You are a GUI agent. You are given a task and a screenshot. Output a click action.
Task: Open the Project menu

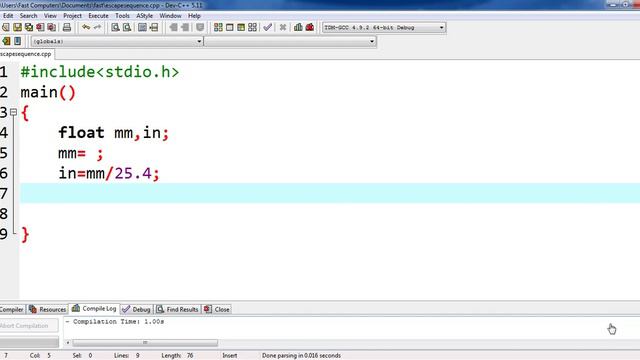pos(72,16)
